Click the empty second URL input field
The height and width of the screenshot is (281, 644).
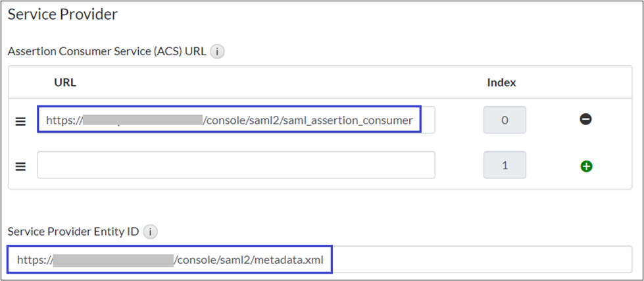pos(235,165)
